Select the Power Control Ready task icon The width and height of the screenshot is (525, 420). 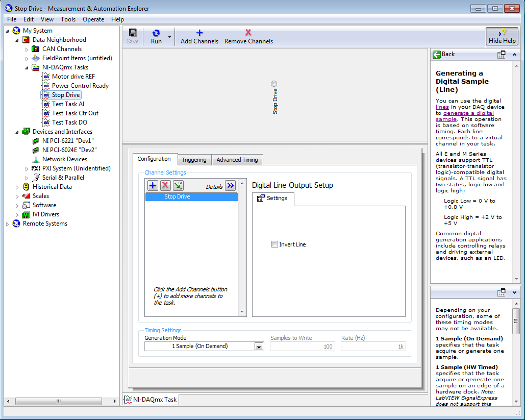[46, 86]
